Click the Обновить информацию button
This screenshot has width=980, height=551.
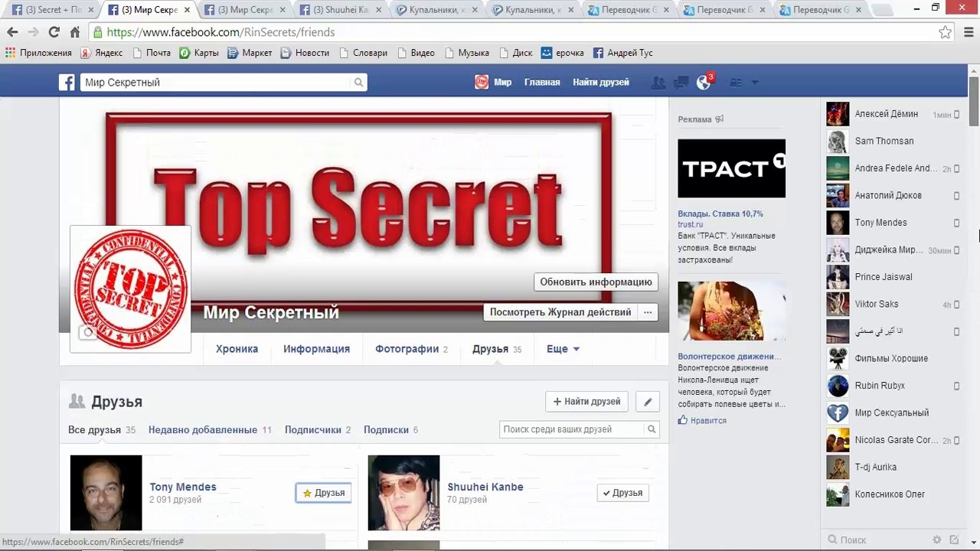tap(596, 282)
